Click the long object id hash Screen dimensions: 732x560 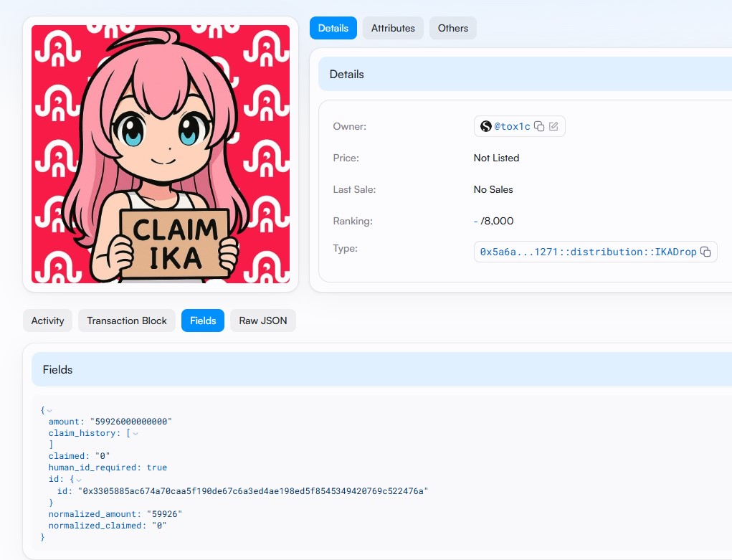[x=253, y=491]
